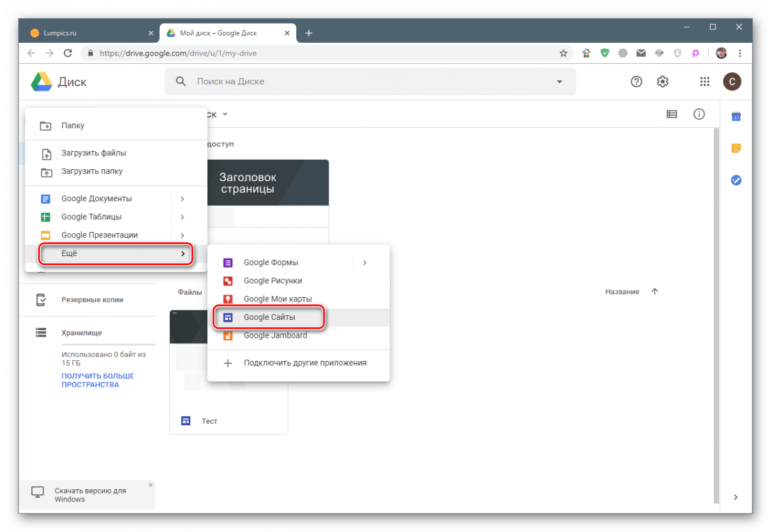
Task: Select Google Мои карты in submenu
Action: (298, 299)
